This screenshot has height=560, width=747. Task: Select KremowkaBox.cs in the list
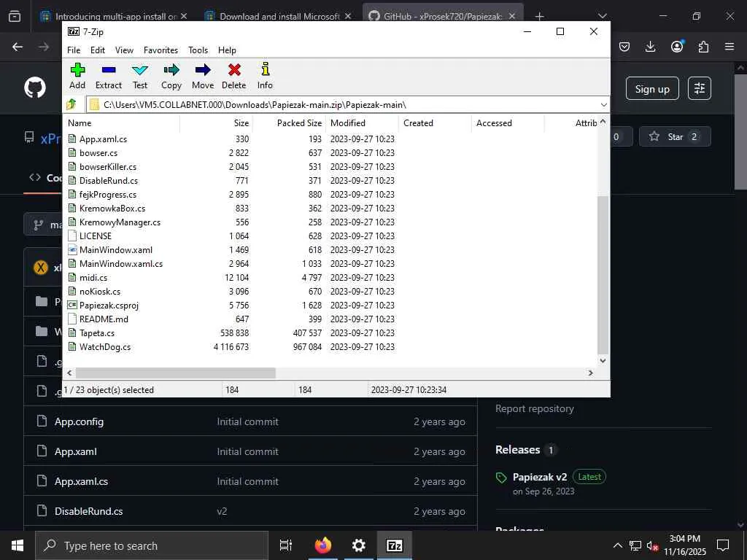pyautogui.click(x=112, y=208)
